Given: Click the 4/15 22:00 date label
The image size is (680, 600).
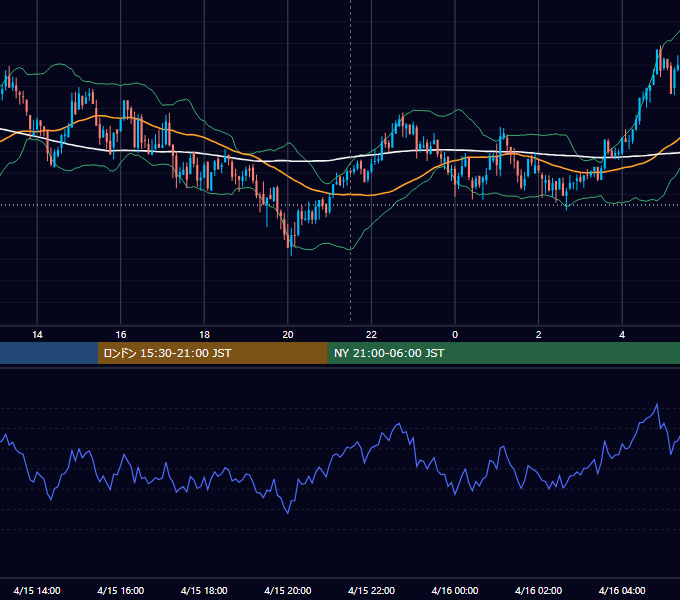Looking at the screenshot, I should (371, 590).
